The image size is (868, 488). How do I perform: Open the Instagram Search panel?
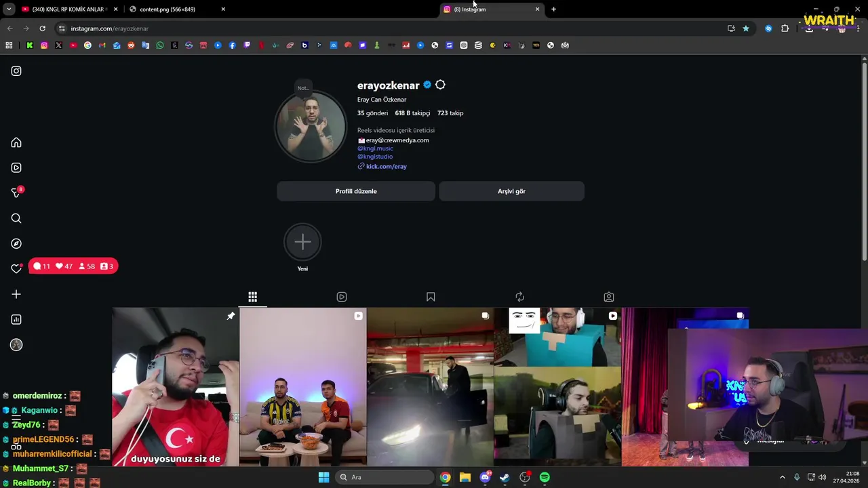click(16, 218)
